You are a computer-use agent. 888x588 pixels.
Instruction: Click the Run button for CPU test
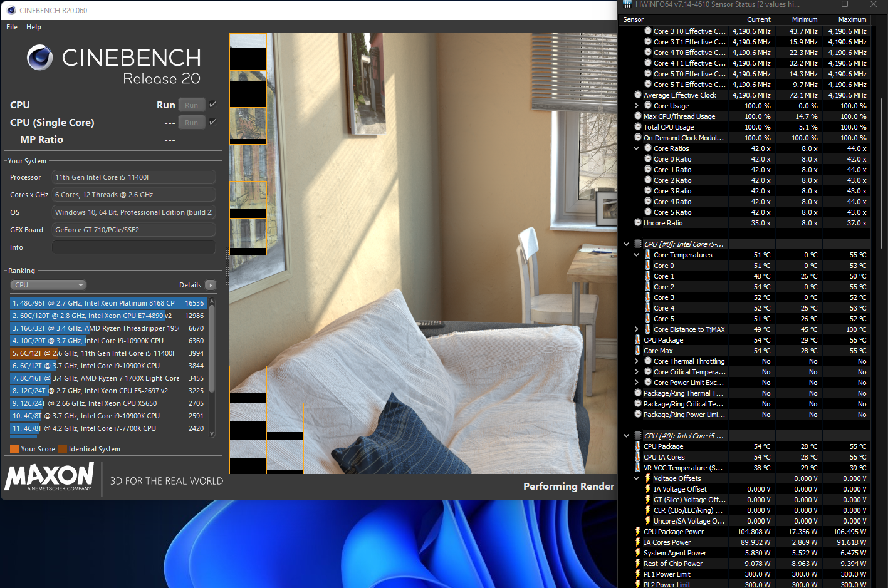[x=192, y=105]
